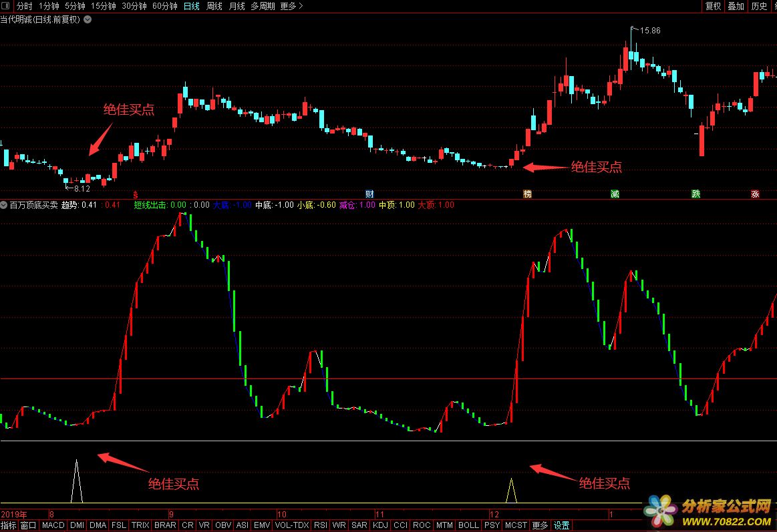777x532 pixels.
Task: Click the 财 info marker icon
Action: tap(369, 194)
